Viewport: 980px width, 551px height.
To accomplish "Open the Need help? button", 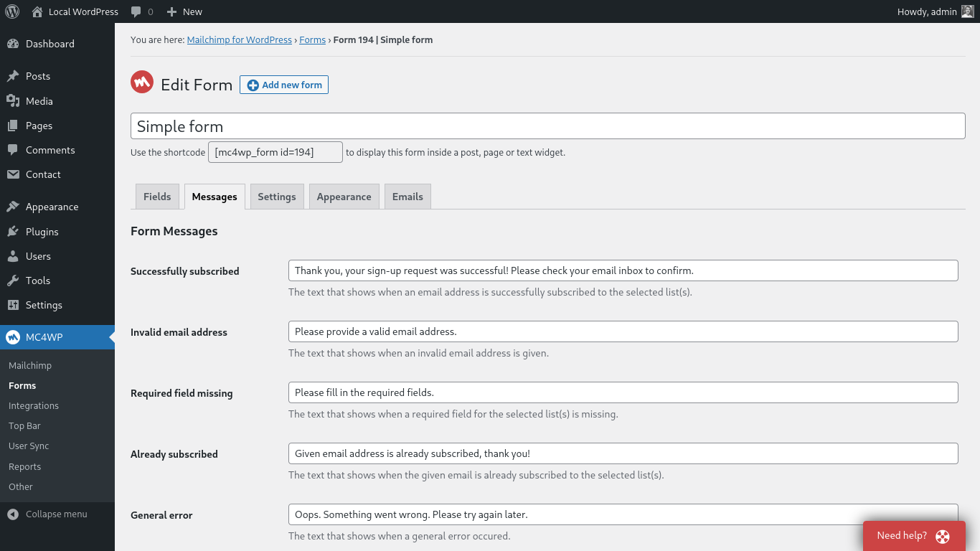I will (913, 536).
